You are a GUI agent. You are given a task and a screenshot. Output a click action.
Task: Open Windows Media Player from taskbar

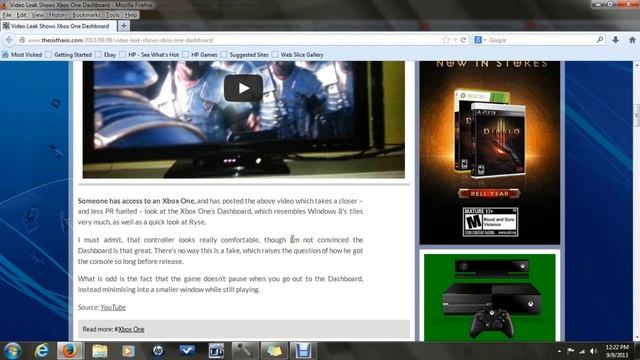pyautogui.click(x=128, y=351)
